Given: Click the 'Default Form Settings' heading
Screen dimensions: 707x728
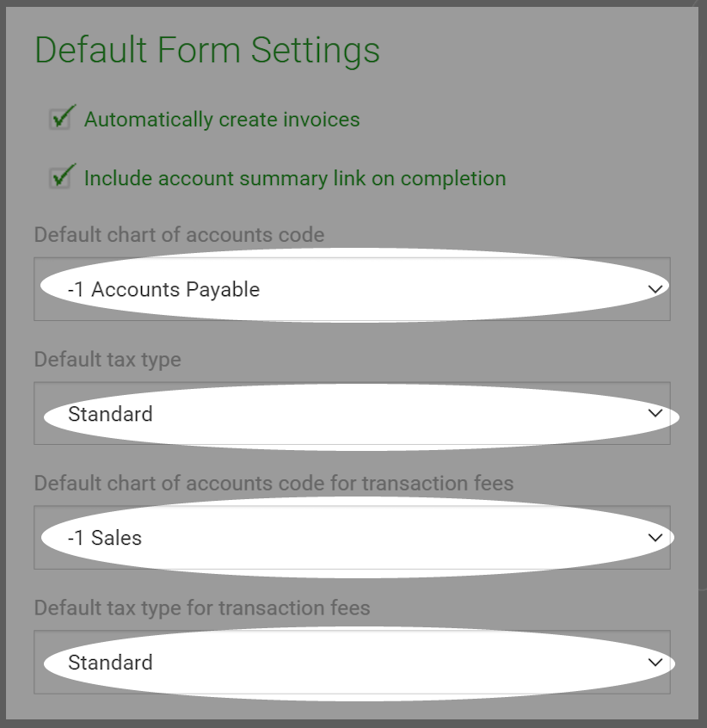Looking at the screenshot, I should click(x=207, y=50).
